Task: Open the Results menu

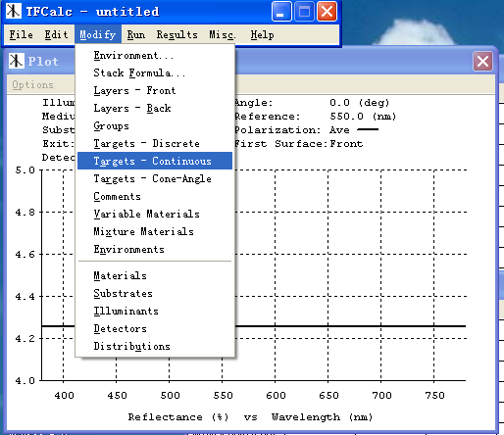Action: (177, 34)
